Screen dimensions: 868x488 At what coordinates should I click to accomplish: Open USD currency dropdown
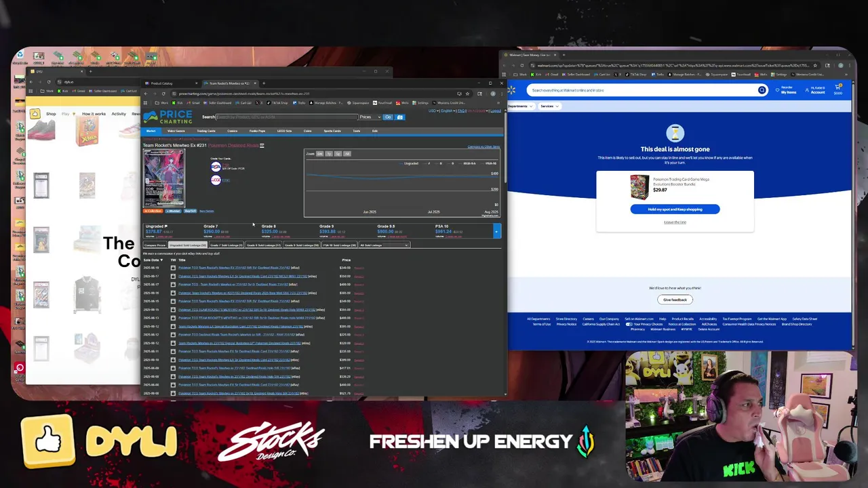[433, 110]
